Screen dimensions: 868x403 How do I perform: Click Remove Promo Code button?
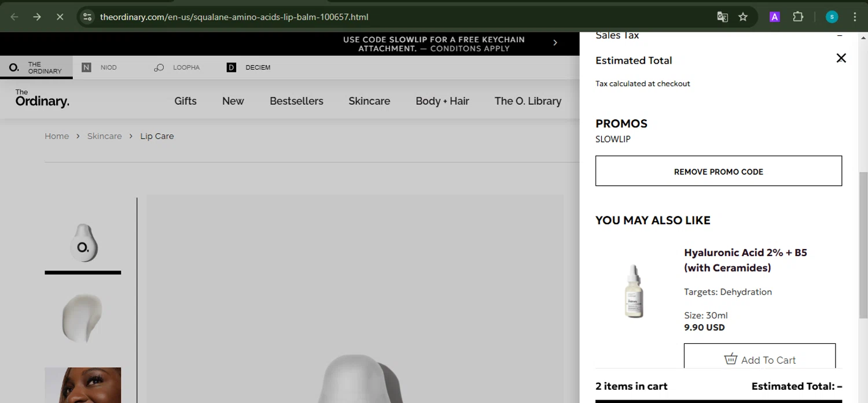[719, 171]
